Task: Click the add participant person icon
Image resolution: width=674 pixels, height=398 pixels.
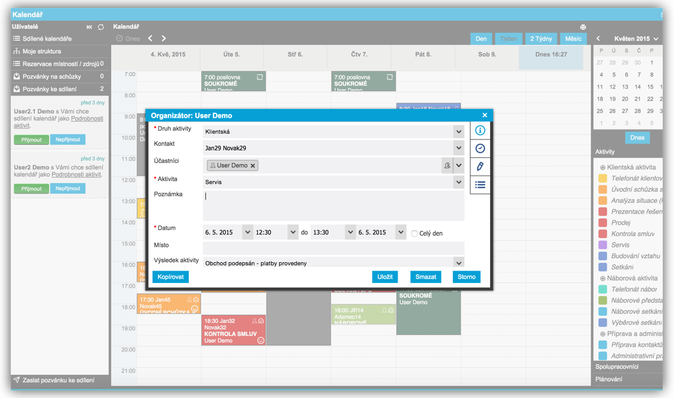Action: coord(447,165)
